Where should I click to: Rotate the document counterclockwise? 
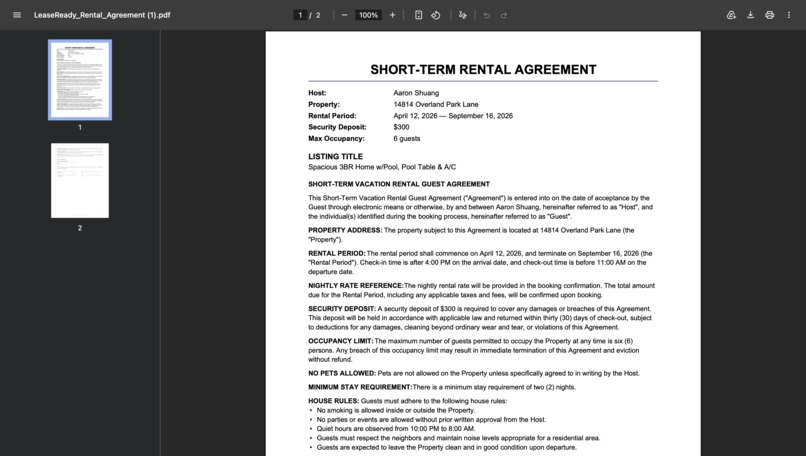(435, 15)
